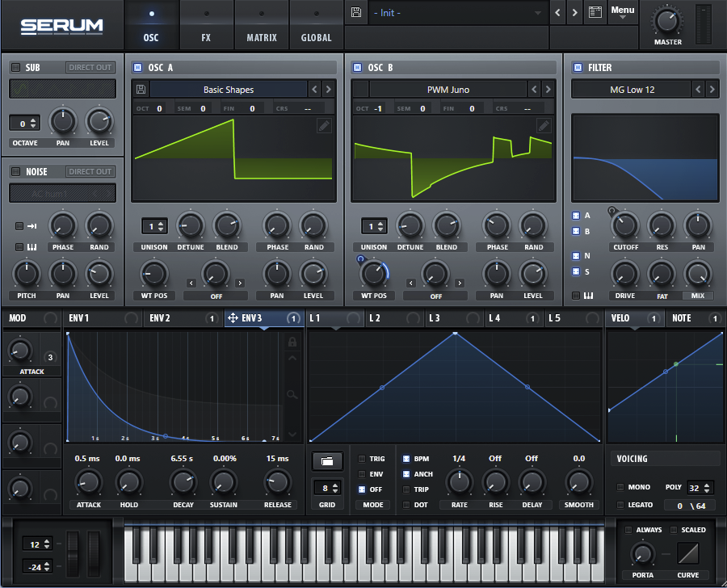This screenshot has height=588, width=727.
Task: Click the MASTER volume knob
Action: tap(667, 21)
